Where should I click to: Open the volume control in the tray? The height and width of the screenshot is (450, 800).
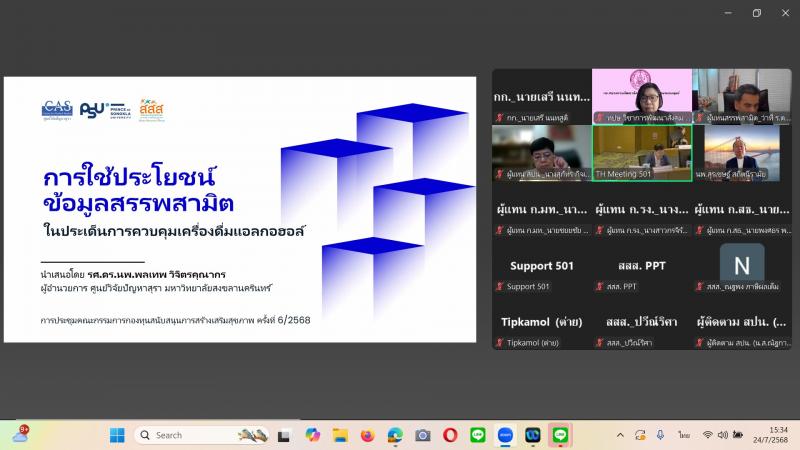(x=722, y=435)
